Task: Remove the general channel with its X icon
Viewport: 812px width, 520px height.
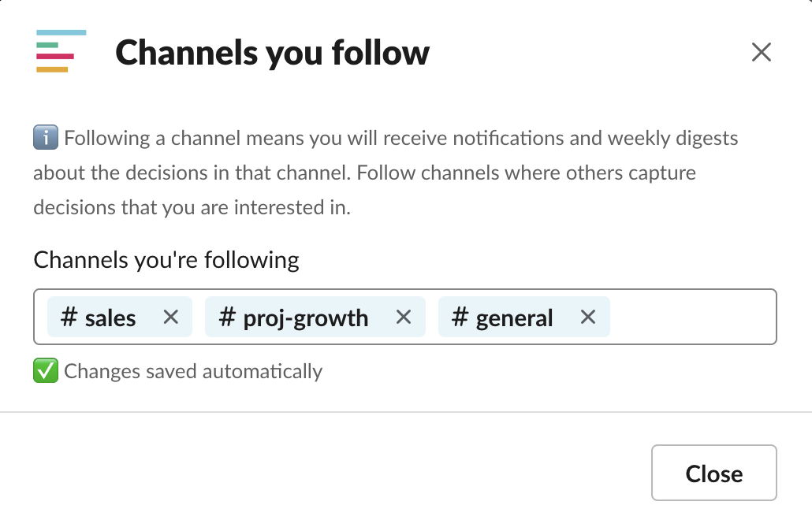Action: [587, 318]
